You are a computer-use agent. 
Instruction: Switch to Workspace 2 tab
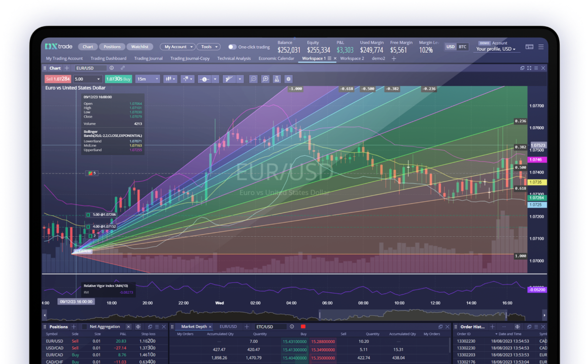tap(352, 59)
